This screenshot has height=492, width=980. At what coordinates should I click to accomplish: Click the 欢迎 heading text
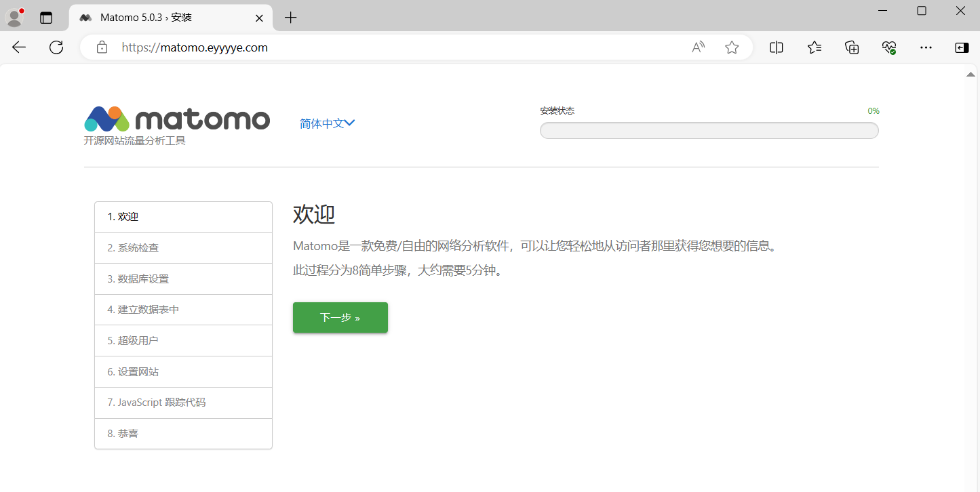click(x=314, y=215)
